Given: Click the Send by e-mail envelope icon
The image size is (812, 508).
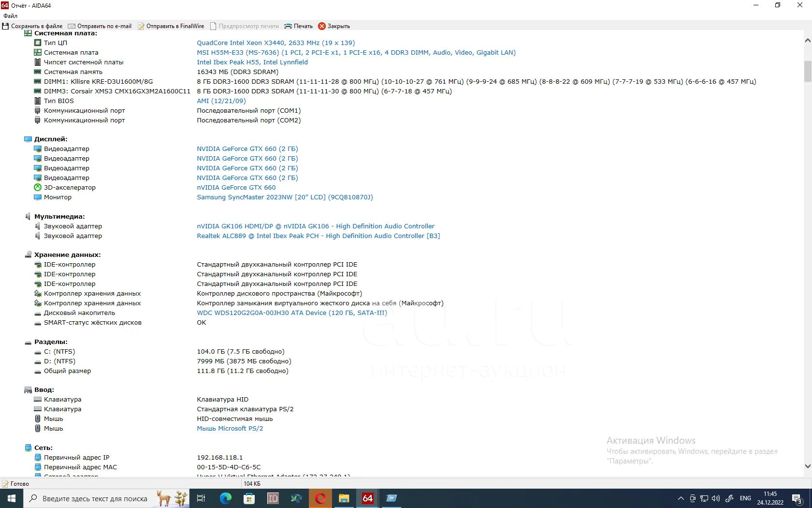Looking at the screenshot, I should [72, 26].
